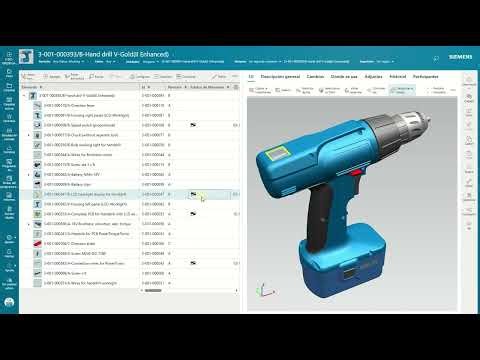Screen dimensions: 480x360
Task: Open the Descripción general tab
Action: coord(280,77)
